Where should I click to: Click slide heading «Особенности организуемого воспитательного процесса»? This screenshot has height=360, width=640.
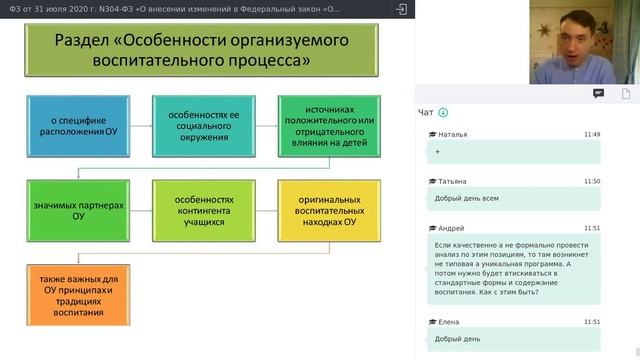click(202, 50)
